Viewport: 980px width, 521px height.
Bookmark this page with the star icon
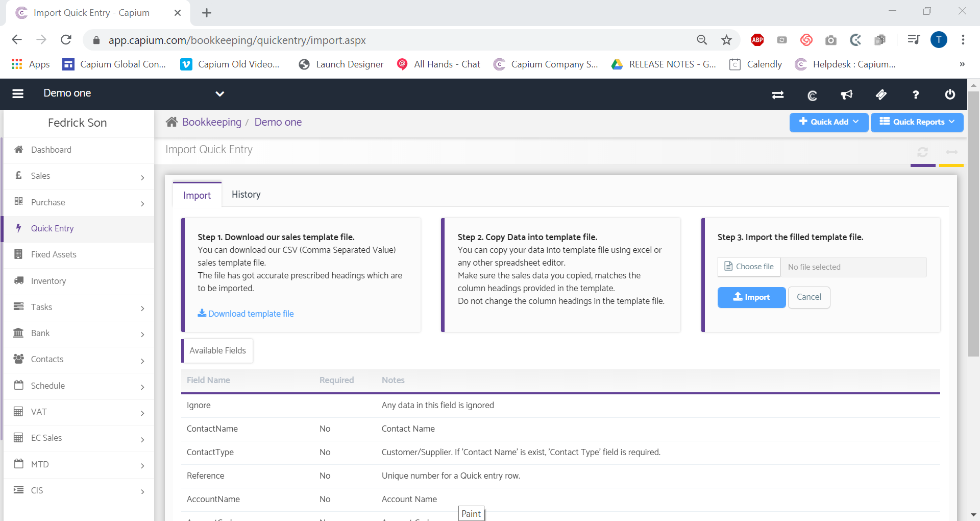726,40
